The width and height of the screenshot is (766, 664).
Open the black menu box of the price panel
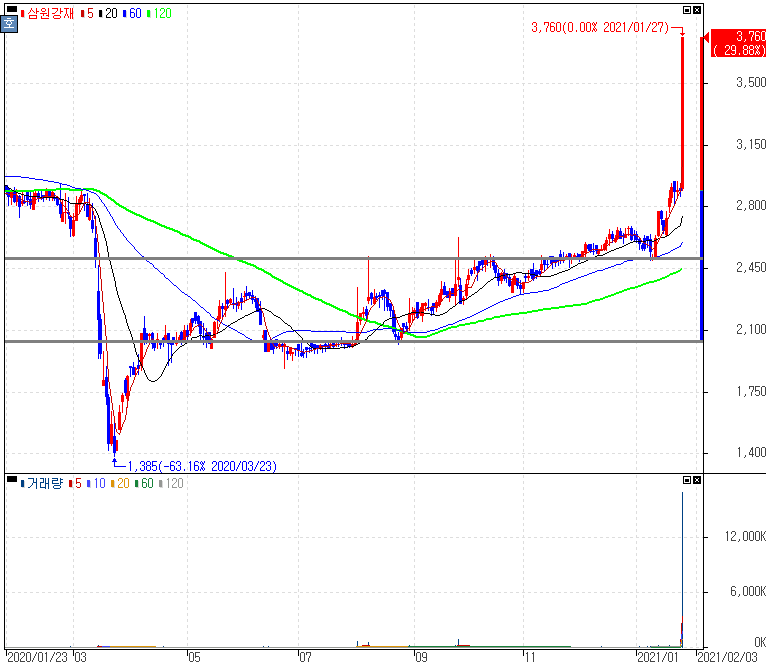point(12,9)
